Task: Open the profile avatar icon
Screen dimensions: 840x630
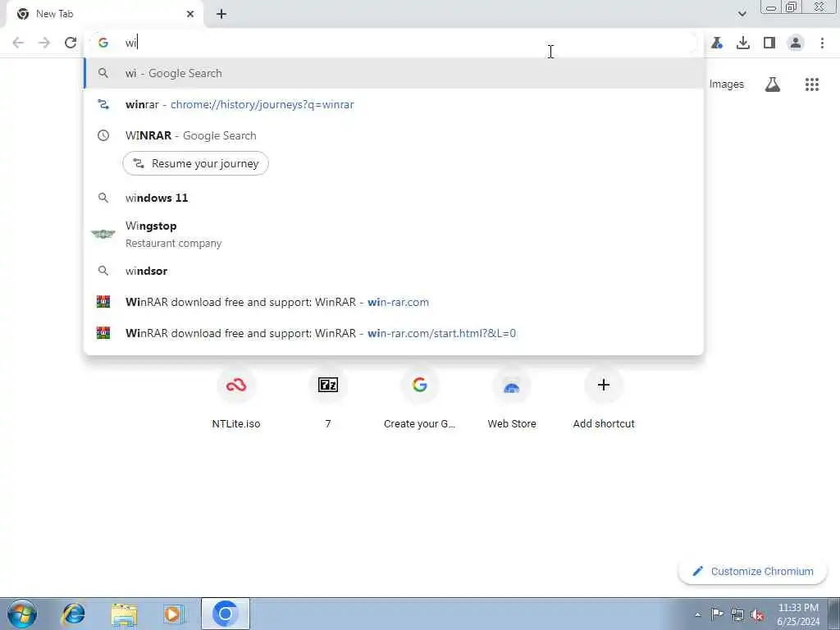Action: point(796,43)
